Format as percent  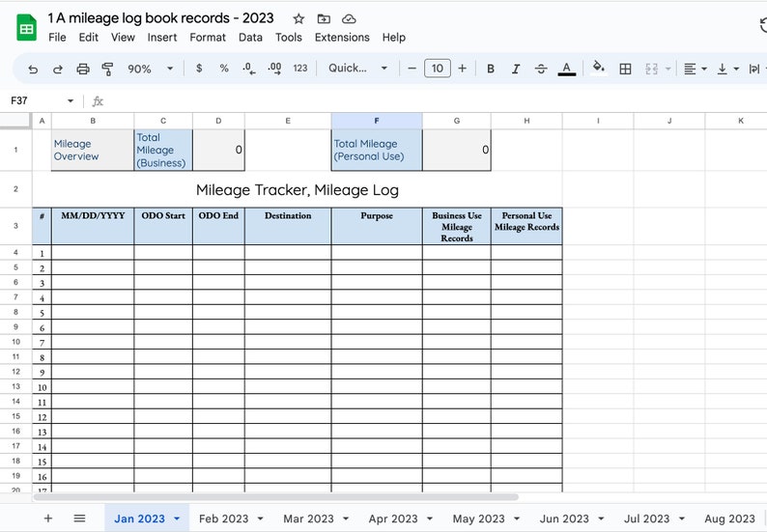[x=224, y=69]
